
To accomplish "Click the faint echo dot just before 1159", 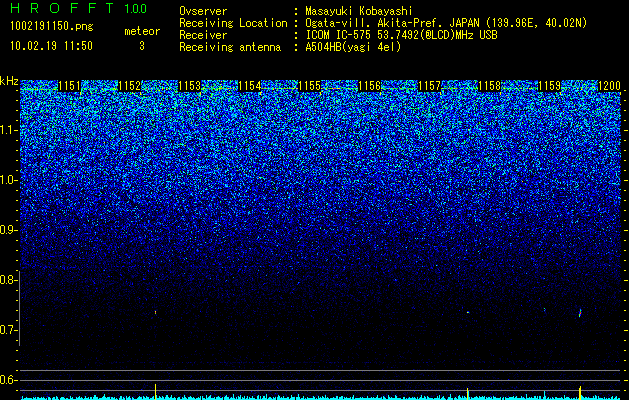I will pos(544,309).
